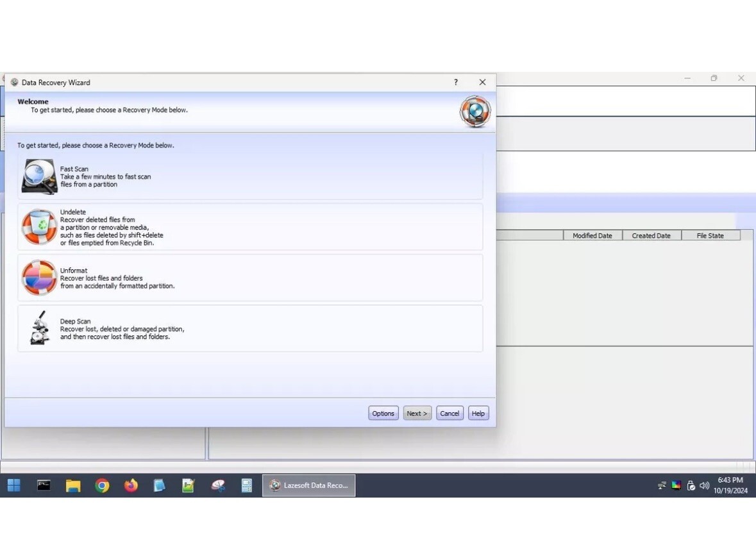The image size is (756, 554).
Task: Select the Fast Scan recovery mode icon
Action: click(x=38, y=175)
